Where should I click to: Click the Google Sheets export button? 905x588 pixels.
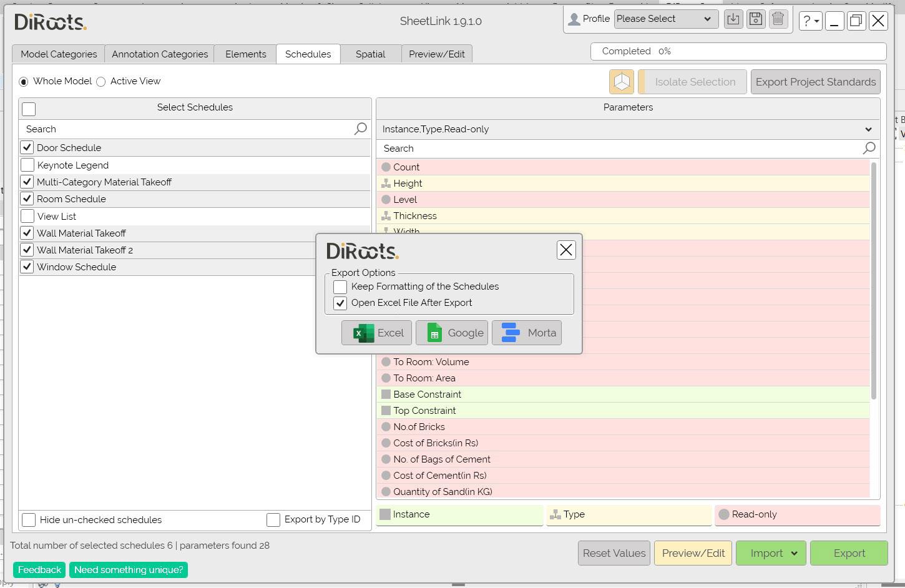click(452, 333)
